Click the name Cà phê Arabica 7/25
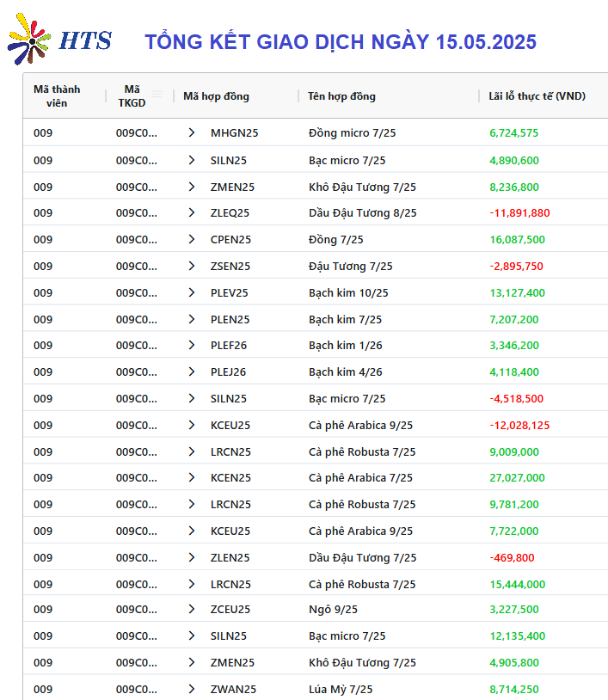This screenshot has width=608, height=700. 360,478
